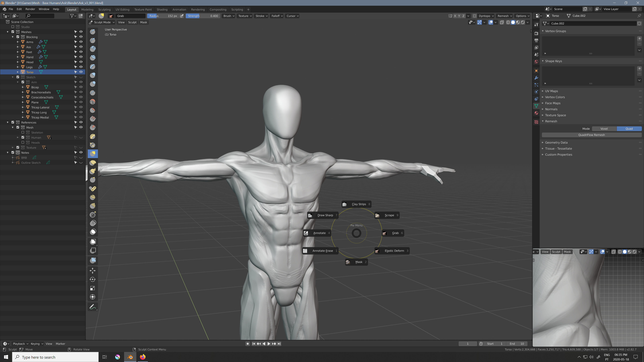The image size is (644, 362).
Task: Switch to the Sculpting workspace tab
Action: (104, 10)
